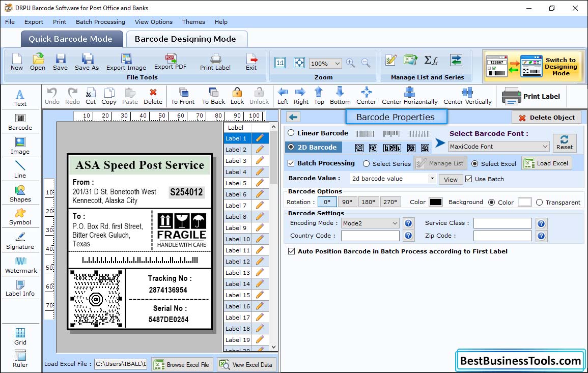Zoom out with the magnifier minus icon

[366, 63]
